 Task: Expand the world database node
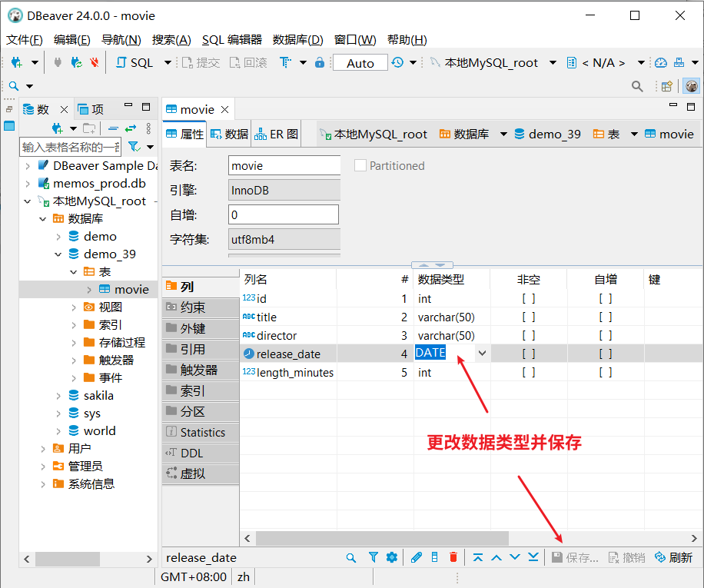coord(58,431)
